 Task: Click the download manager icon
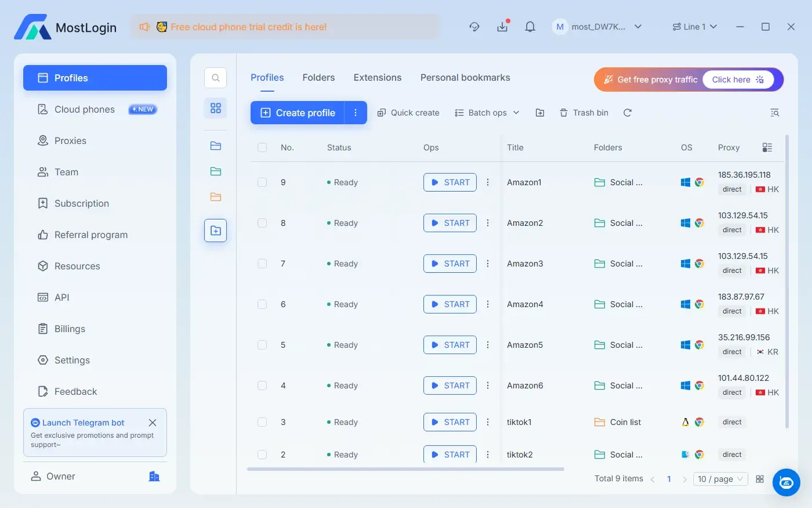tap(502, 27)
